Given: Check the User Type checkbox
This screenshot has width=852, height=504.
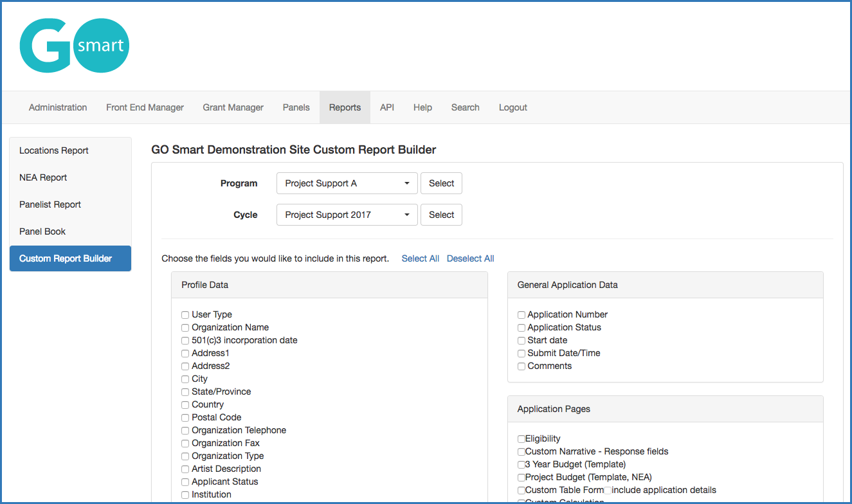Looking at the screenshot, I should tap(185, 315).
